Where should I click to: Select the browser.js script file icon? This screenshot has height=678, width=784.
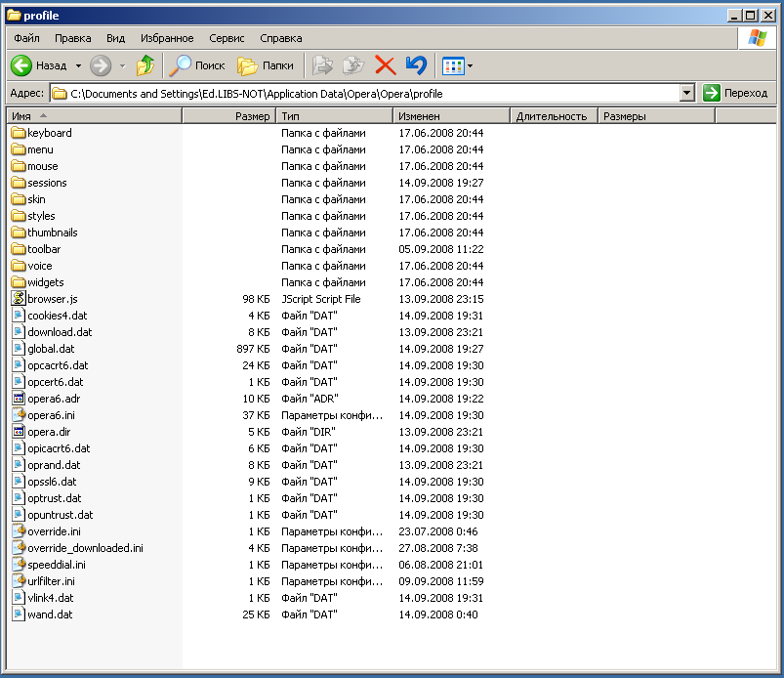tap(19, 299)
